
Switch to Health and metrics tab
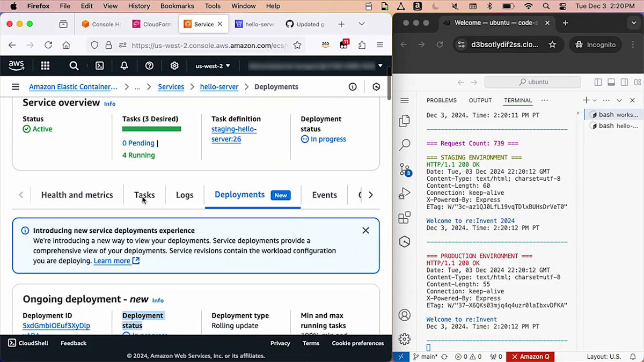tap(77, 195)
